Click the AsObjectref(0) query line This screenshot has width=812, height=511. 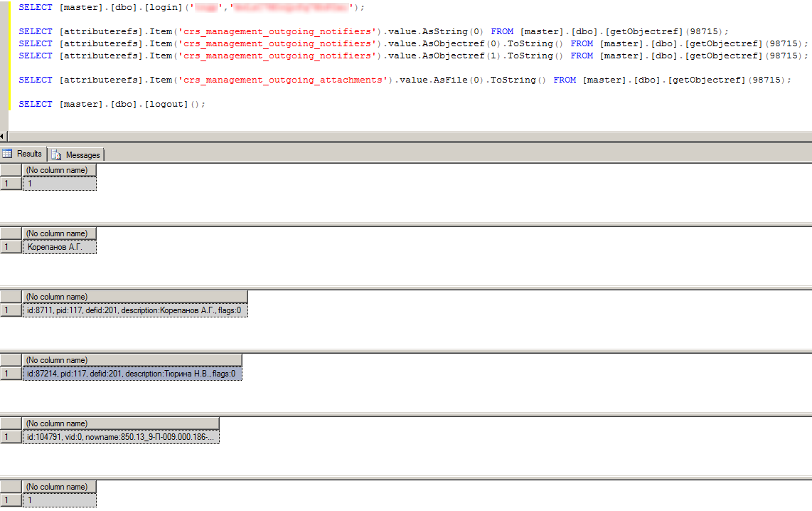(413, 43)
